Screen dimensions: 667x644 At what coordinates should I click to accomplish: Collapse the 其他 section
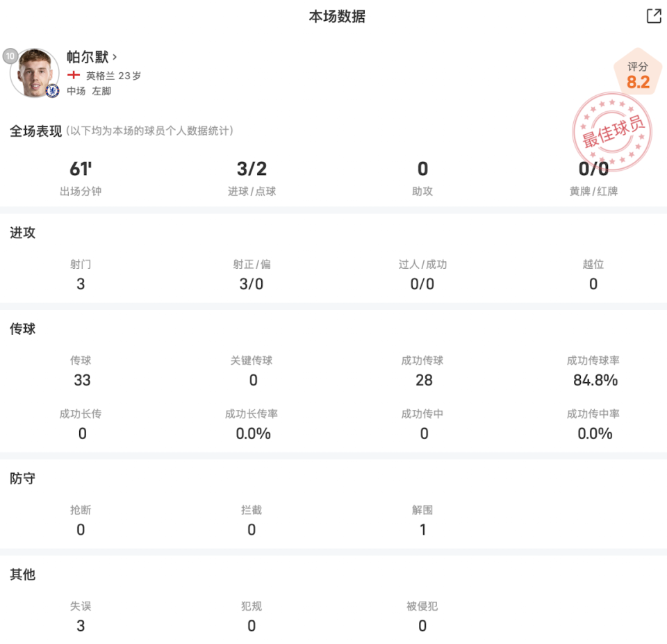pos(21,575)
